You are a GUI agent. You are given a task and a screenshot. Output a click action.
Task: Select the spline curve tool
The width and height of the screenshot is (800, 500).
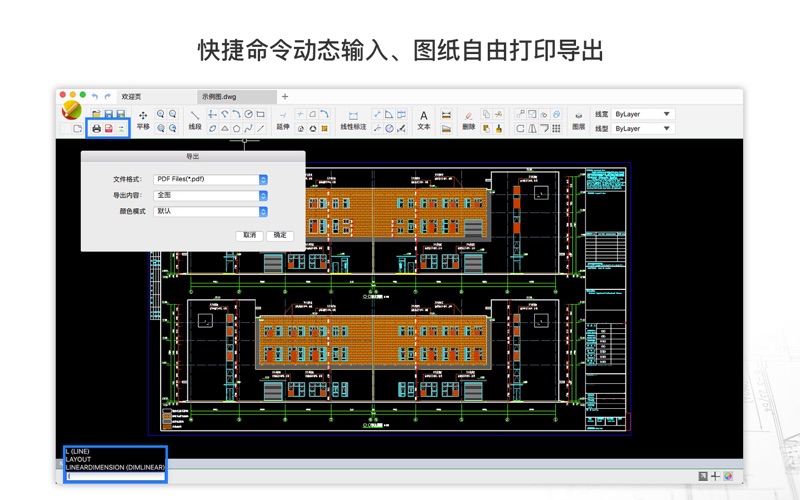point(248,129)
